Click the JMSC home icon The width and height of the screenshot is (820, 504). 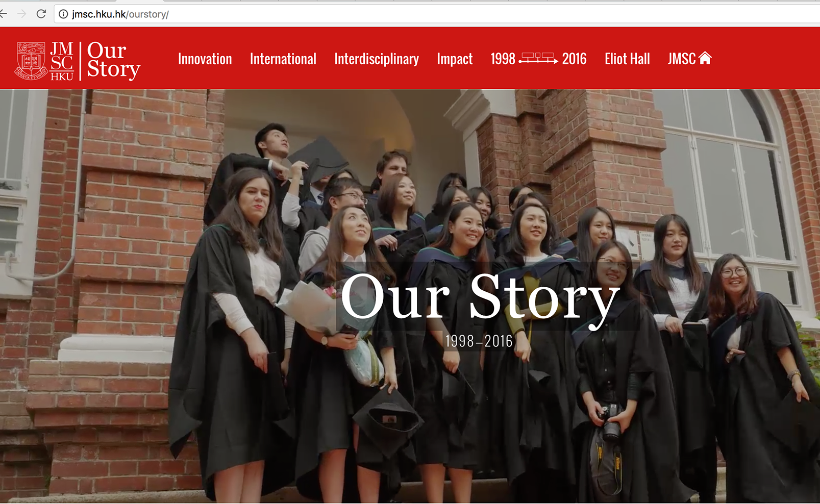pos(705,58)
